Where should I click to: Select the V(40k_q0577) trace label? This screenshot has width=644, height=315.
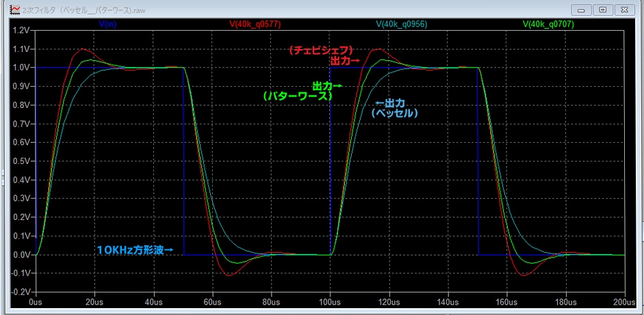click(255, 25)
